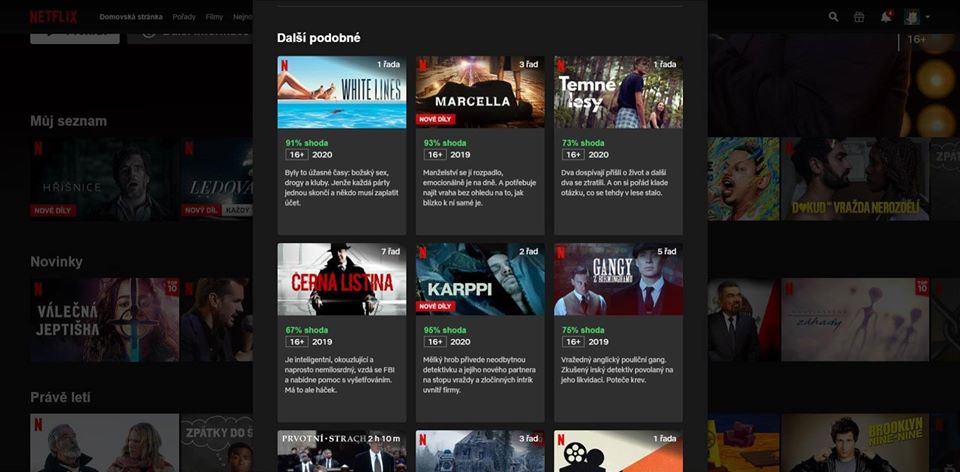The height and width of the screenshot is (472, 960).
Task: Open the Záhady alien thumbnail in background
Action: point(855,320)
